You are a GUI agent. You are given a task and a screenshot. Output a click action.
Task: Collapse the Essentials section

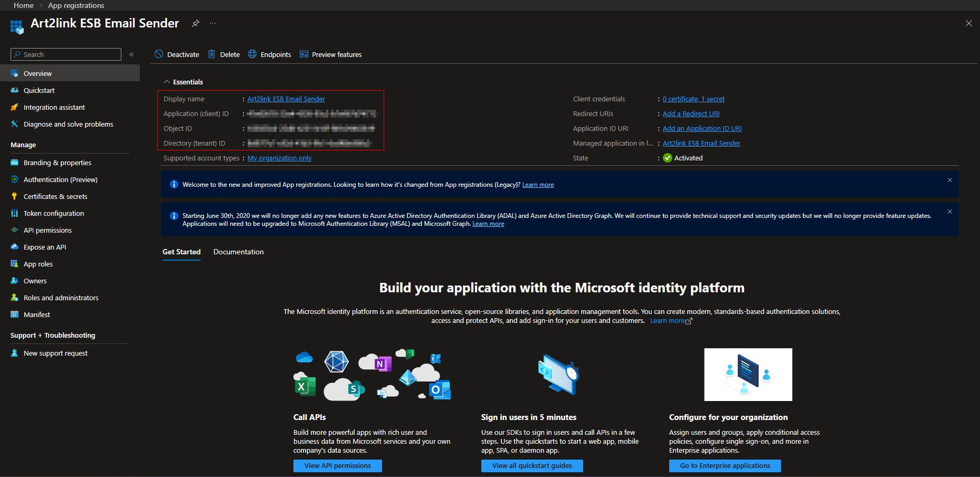[x=167, y=82]
